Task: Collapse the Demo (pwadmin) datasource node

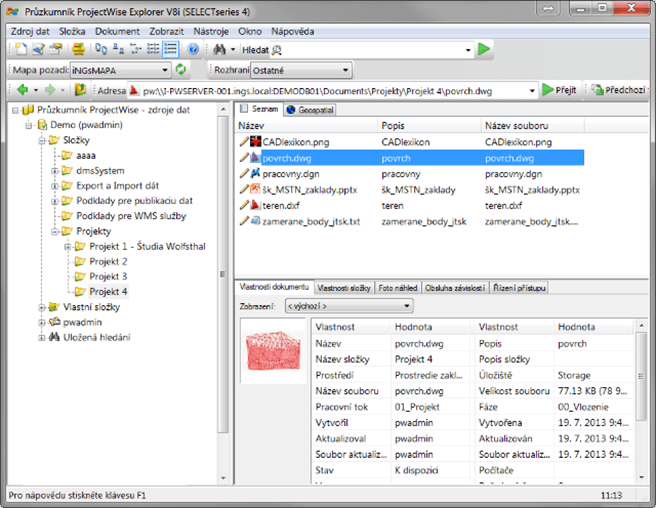Action: point(28,125)
